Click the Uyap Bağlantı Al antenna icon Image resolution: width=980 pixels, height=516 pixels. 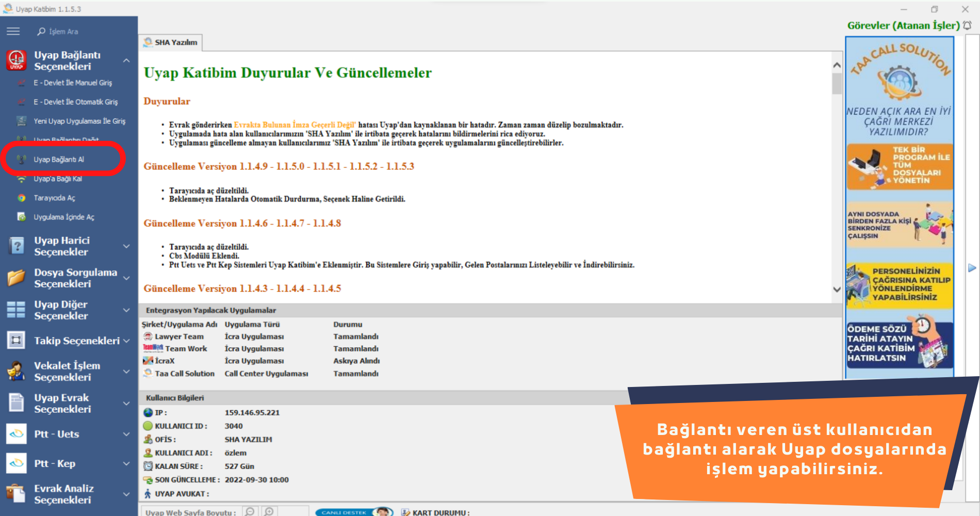[x=22, y=159]
